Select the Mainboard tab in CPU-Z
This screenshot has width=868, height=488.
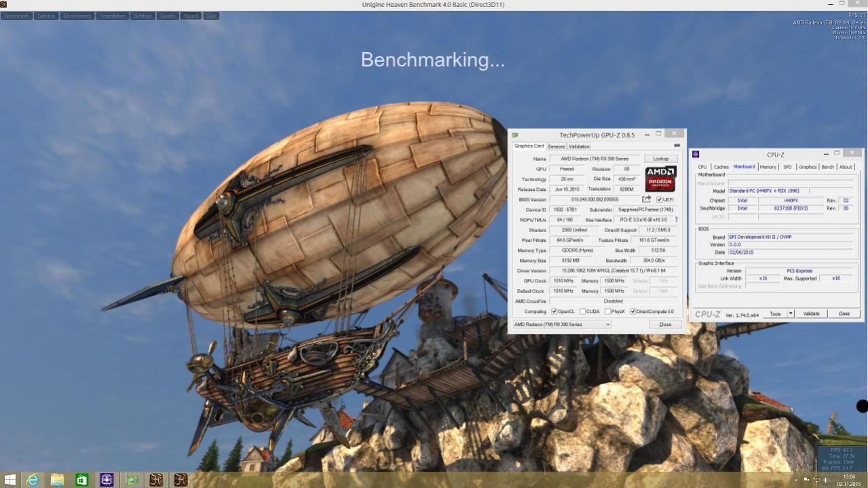(x=744, y=166)
